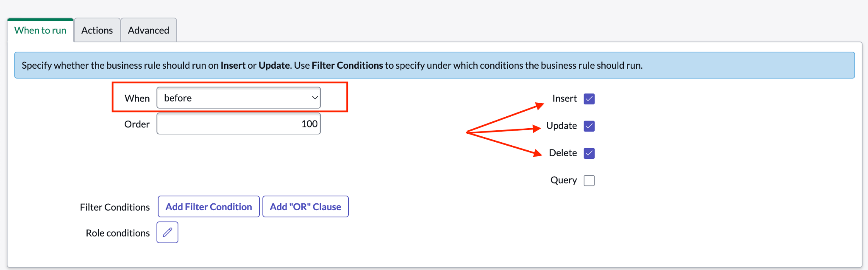
Task: Uncheck the Insert checkbox
Action: coord(589,98)
